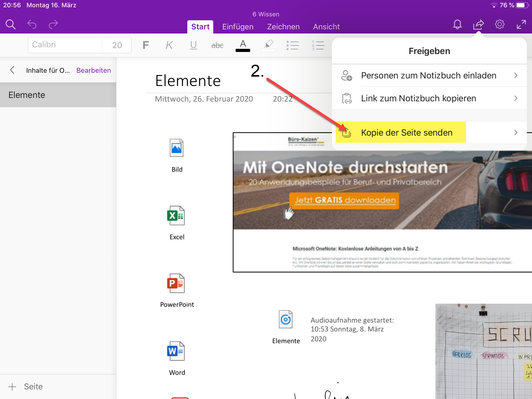
Task: Apply the text highlighter color
Action: click(268, 45)
